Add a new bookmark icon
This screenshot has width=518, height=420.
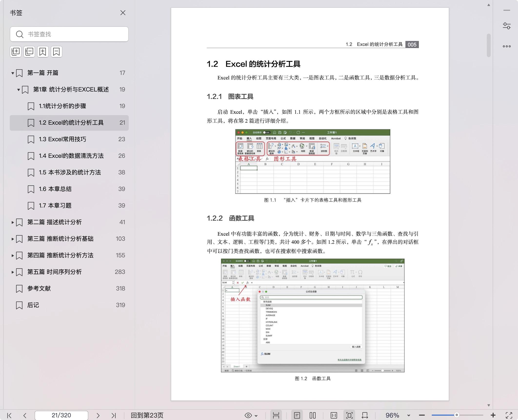[43, 51]
